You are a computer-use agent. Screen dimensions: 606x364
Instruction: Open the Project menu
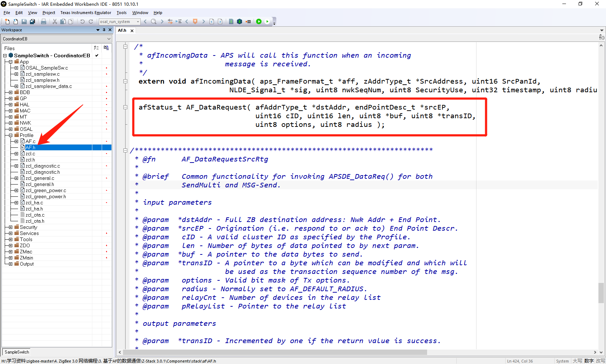49,13
